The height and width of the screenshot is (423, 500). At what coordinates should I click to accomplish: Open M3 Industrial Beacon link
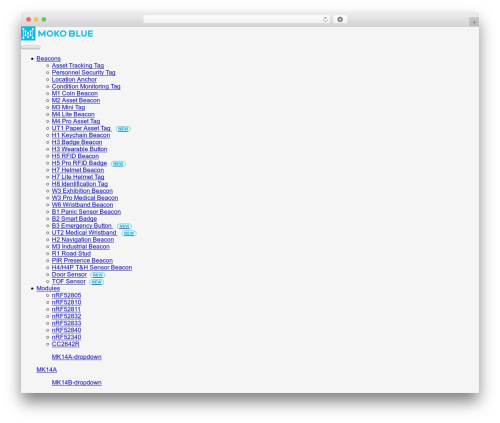pos(81,247)
